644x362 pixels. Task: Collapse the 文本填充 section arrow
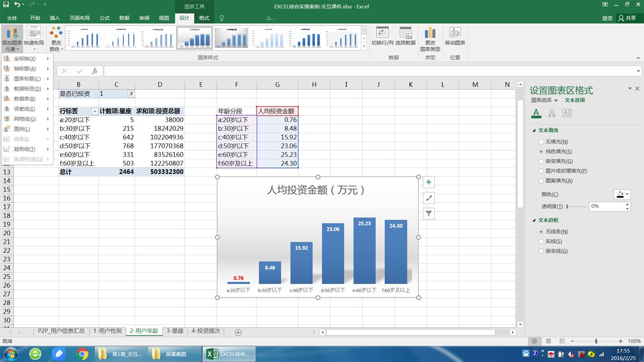pyautogui.click(x=534, y=131)
